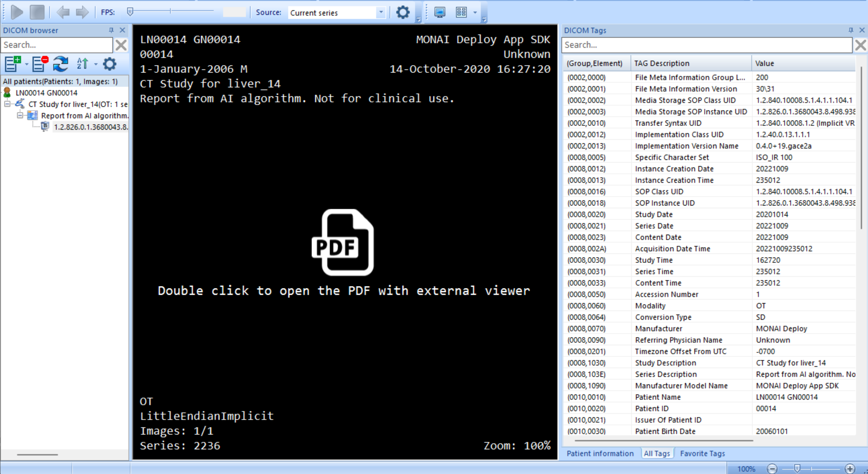The height and width of the screenshot is (474, 868).
Task: Open the layout grid dropdown arrow
Action: [x=475, y=12]
